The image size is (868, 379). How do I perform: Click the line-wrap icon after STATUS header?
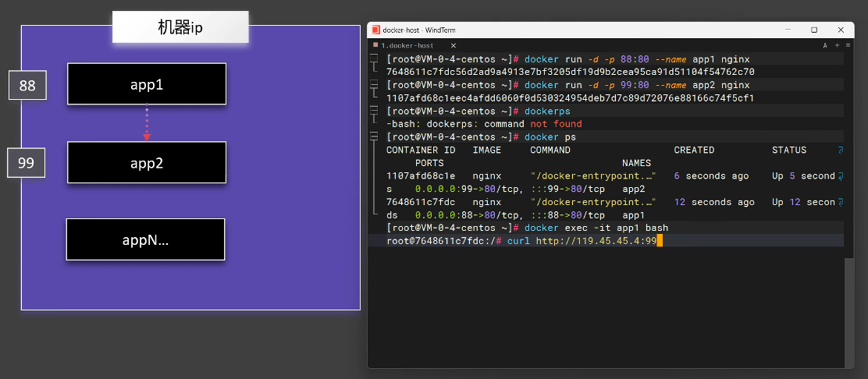[841, 150]
